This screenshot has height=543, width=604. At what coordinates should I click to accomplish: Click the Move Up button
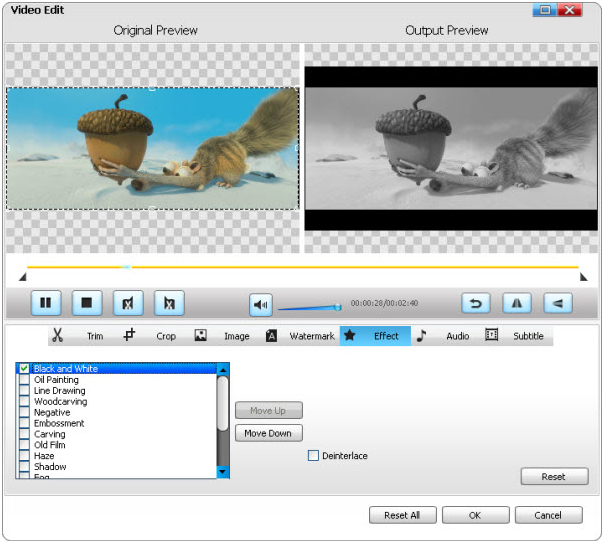[x=268, y=411]
